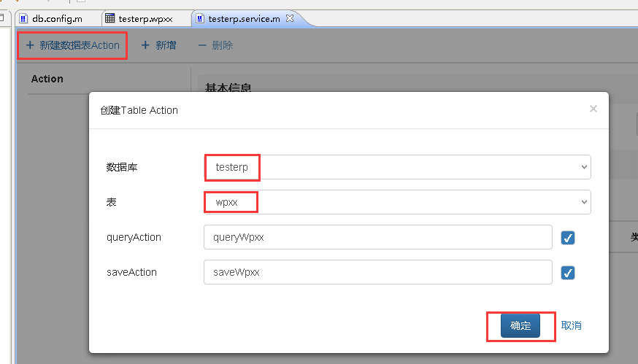Uncheck the queryAction checkbox
638x364 pixels.
point(568,238)
